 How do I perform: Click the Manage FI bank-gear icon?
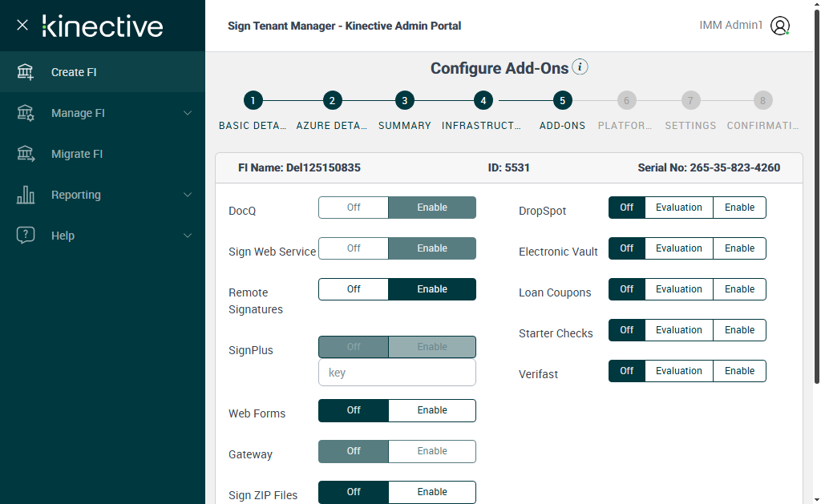pos(25,112)
